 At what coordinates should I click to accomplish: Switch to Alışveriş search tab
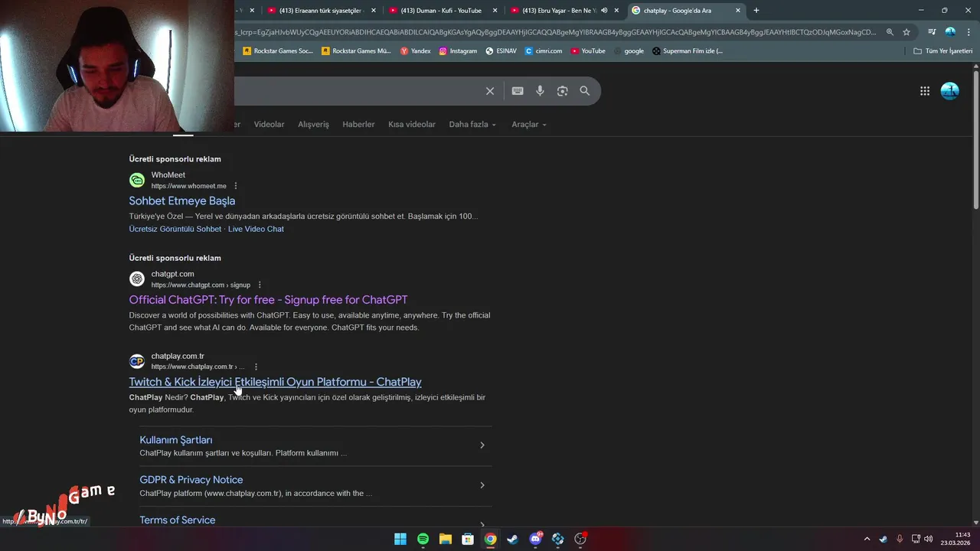tap(313, 124)
